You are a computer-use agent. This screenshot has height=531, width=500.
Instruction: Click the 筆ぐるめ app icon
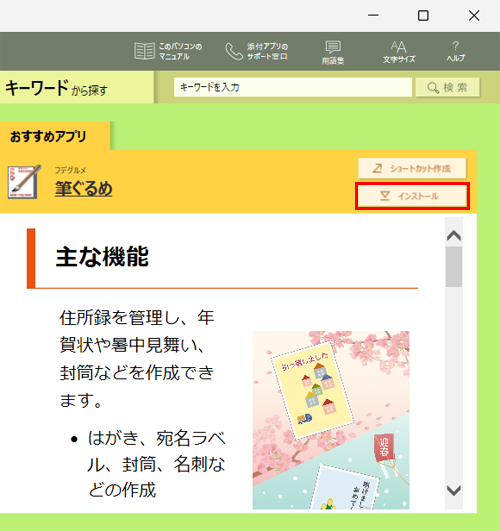(24, 182)
